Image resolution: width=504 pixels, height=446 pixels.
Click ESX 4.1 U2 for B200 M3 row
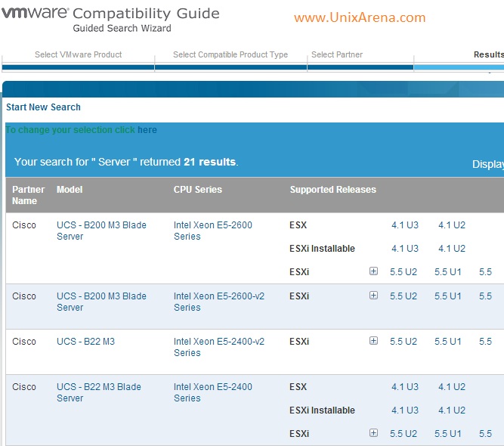tap(452, 225)
